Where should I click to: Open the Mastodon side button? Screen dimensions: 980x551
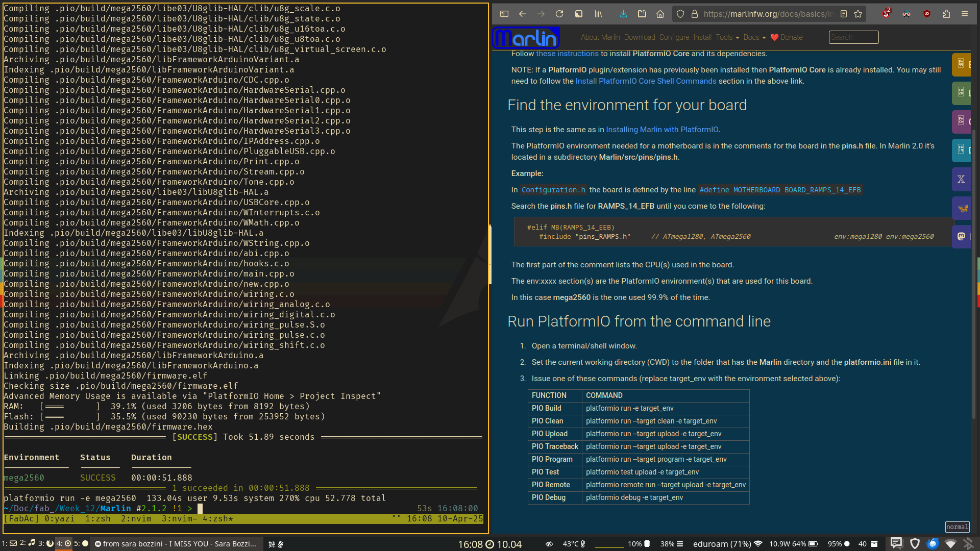pyautogui.click(x=961, y=236)
